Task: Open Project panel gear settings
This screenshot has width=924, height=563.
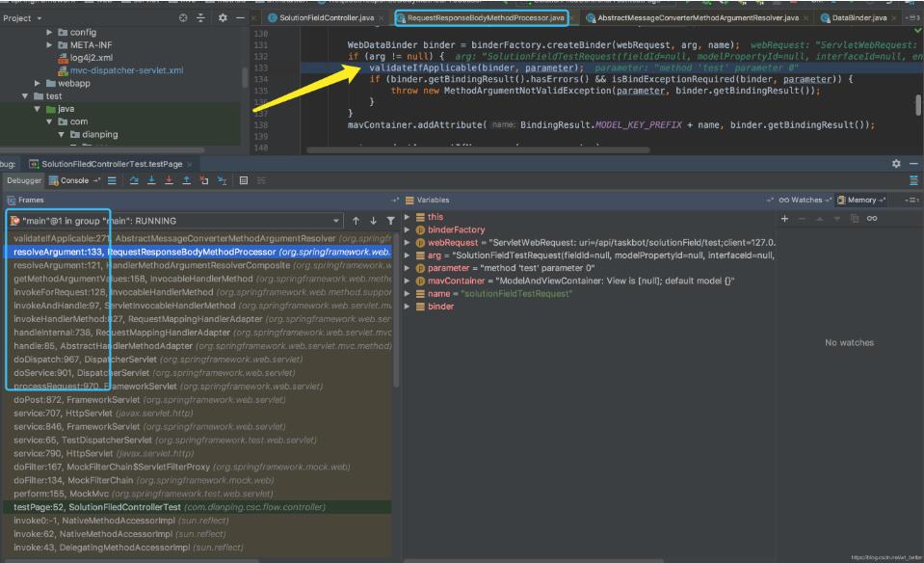Action: pos(223,18)
